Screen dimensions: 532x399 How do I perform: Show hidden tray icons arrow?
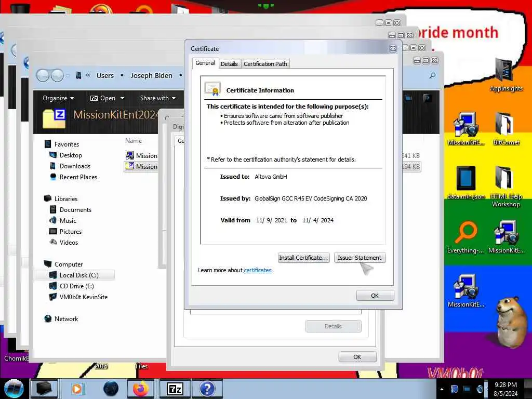[x=442, y=389]
